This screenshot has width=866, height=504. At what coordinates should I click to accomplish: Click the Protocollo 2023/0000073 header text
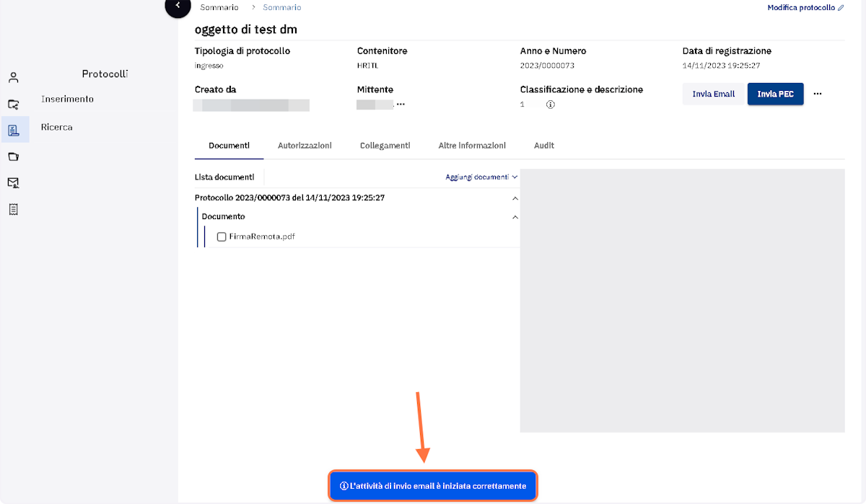[289, 198]
